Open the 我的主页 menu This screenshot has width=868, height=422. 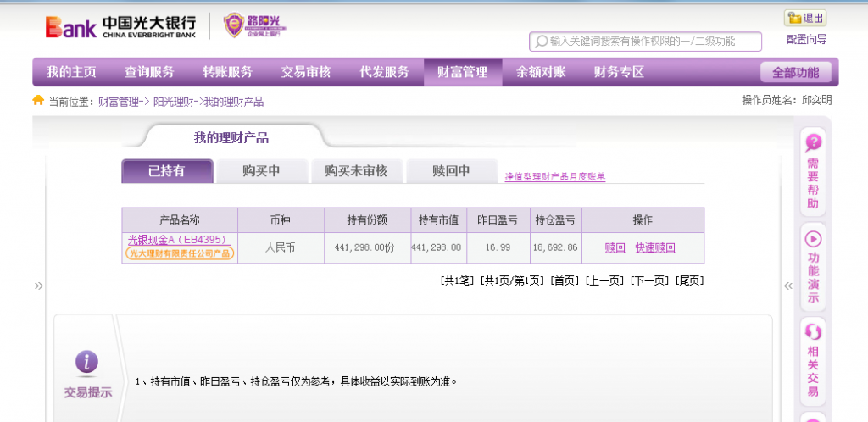tap(71, 72)
